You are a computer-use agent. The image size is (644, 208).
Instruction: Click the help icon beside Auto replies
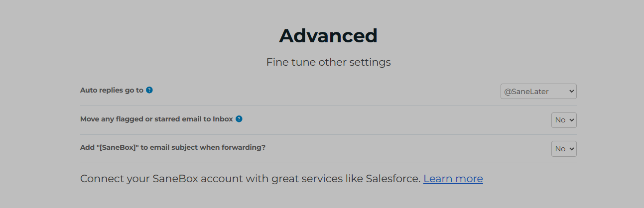tap(149, 91)
